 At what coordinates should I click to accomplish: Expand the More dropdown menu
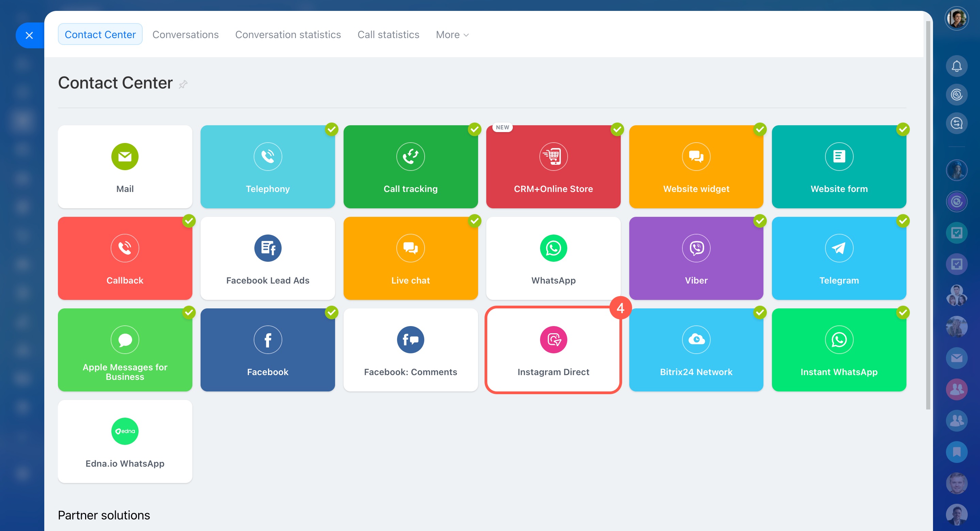click(452, 35)
